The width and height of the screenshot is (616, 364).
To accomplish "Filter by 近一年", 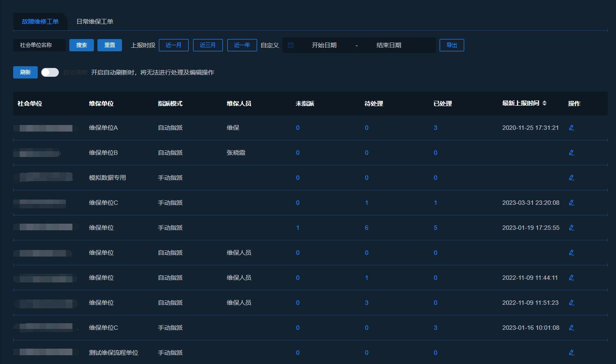I will tap(242, 45).
